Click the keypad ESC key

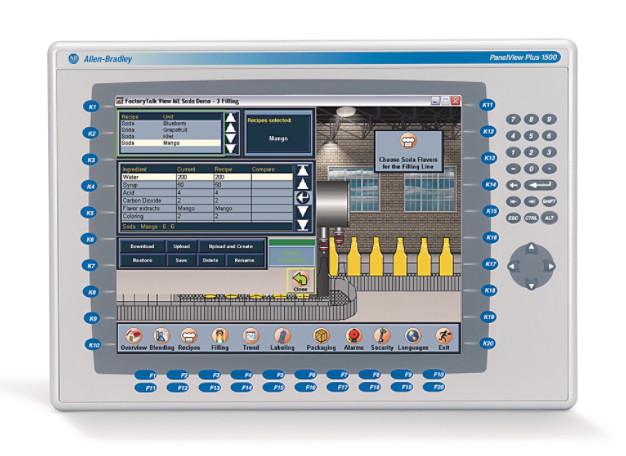coord(513,218)
